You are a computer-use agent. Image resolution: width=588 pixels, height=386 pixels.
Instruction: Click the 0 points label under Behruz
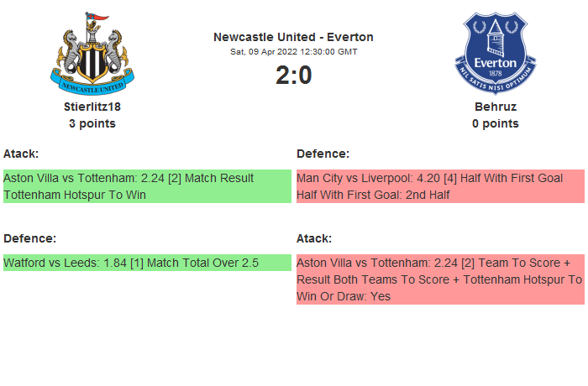pyautogui.click(x=495, y=123)
